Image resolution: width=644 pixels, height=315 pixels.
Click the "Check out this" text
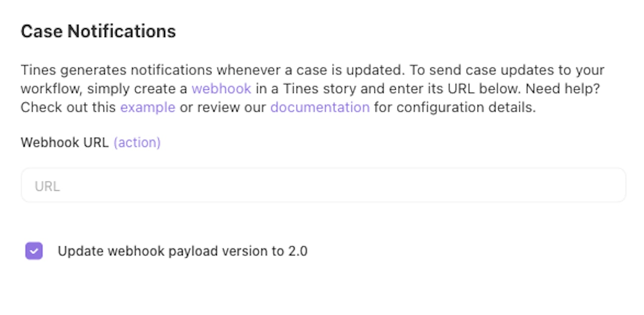click(x=68, y=107)
